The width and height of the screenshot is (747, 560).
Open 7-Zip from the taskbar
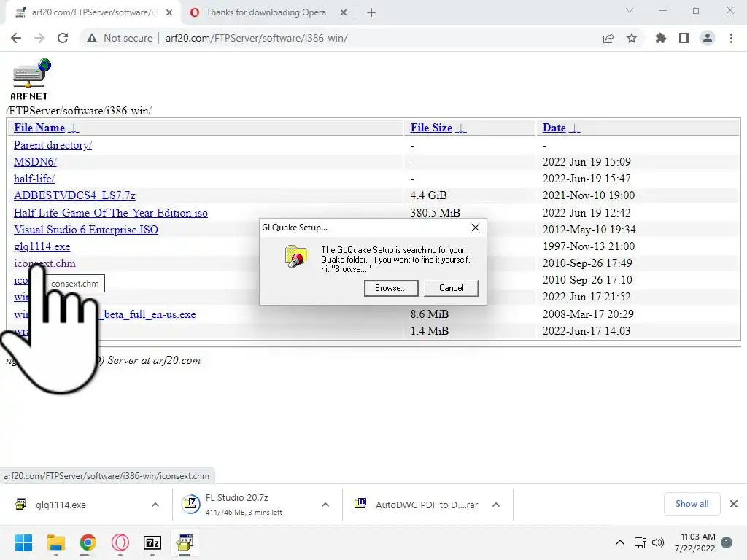coord(152,542)
